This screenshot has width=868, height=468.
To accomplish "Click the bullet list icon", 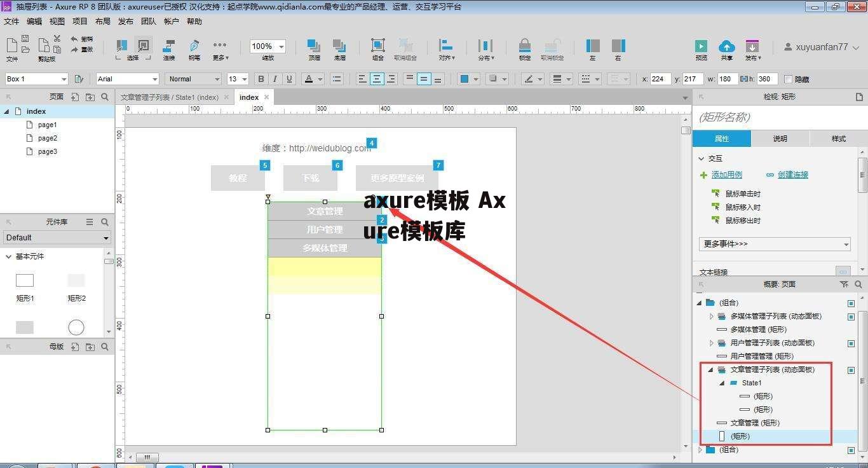I will [337, 79].
